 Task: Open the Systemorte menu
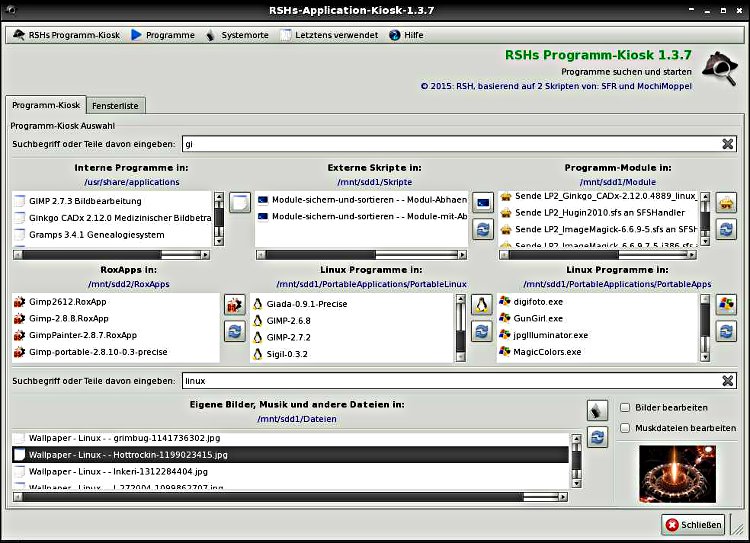[237, 35]
